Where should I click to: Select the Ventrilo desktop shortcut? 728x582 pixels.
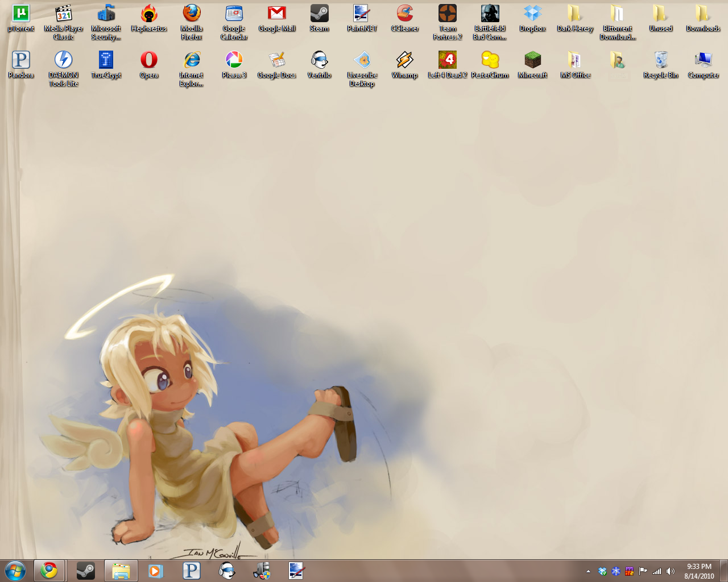pyautogui.click(x=319, y=60)
